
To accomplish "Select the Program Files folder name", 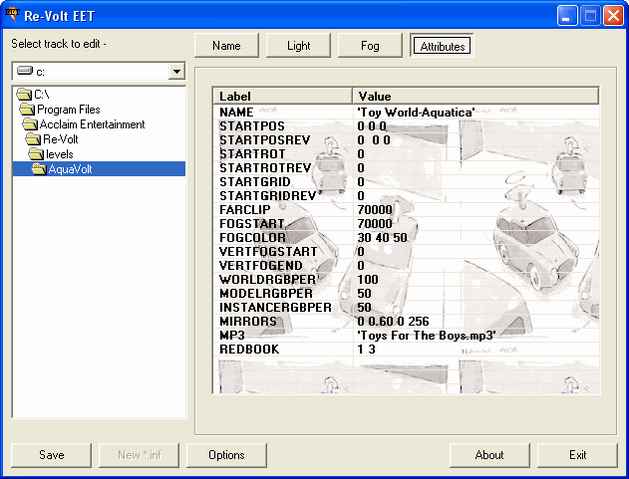I will (69, 110).
